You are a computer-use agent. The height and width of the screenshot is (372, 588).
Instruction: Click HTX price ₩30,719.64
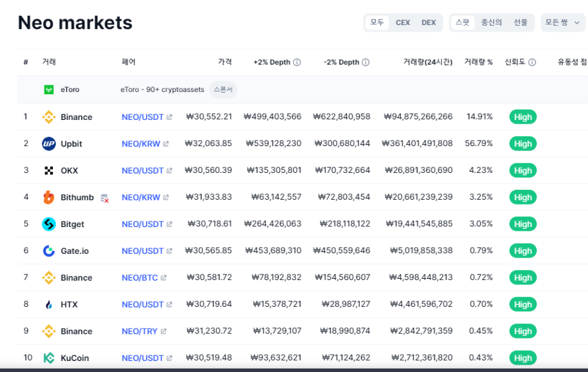[209, 304]
